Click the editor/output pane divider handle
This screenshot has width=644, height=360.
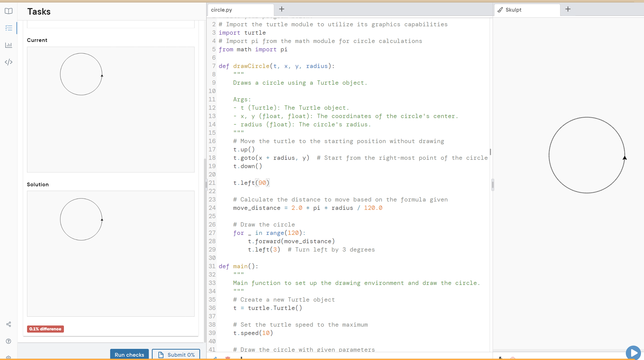pyautogui.click(x=493, y=185)
